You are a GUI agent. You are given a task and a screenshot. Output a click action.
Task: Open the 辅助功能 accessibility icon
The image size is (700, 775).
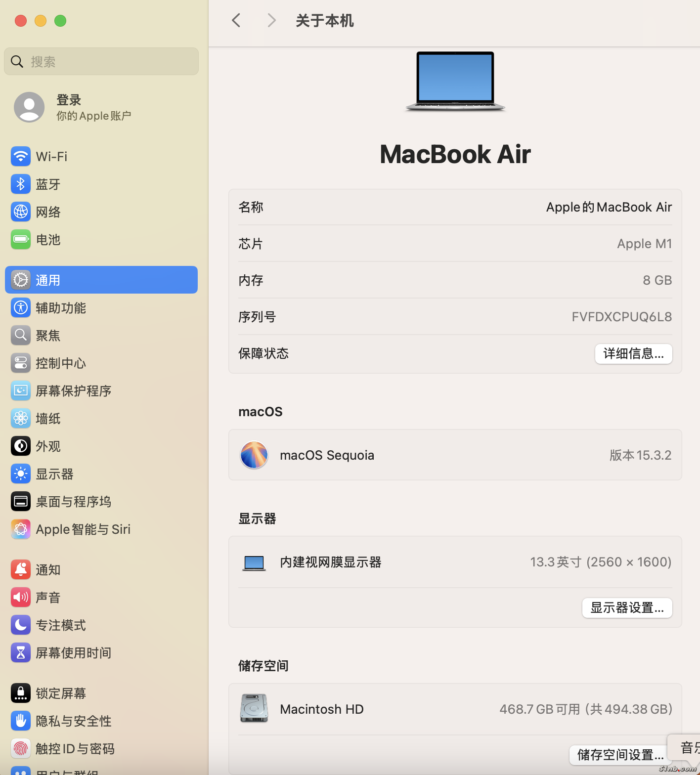tap(21, 308)
